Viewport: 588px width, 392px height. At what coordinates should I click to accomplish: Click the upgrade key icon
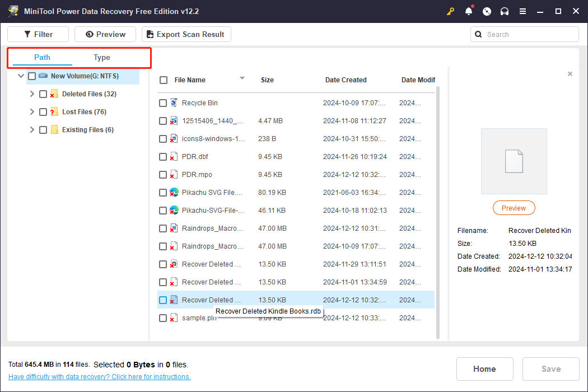[450, 11]
